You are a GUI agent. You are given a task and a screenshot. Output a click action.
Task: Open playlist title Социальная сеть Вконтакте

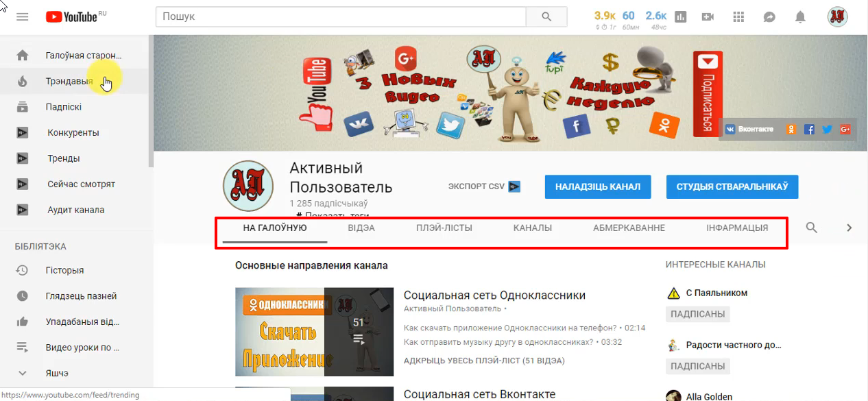pos(479,395)
